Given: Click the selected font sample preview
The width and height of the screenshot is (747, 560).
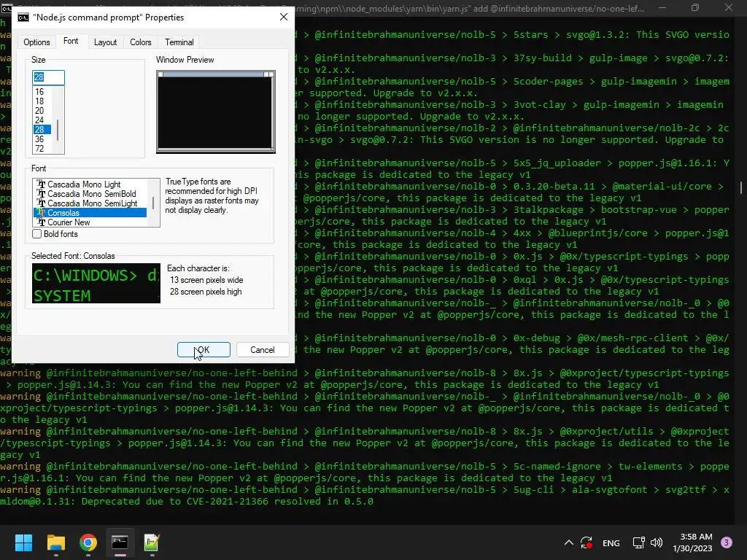Looking at the screenshot, I should pos(96,284).
